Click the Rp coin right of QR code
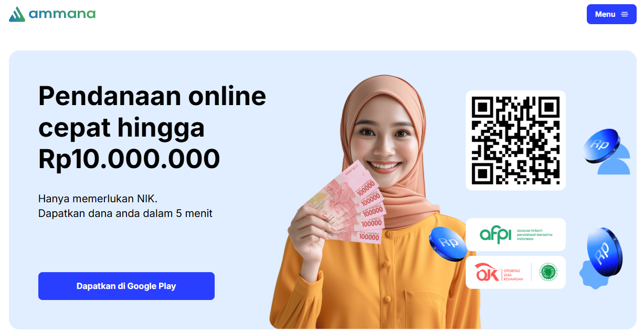Viewport: 644px width, 331px height. [601, 146]
